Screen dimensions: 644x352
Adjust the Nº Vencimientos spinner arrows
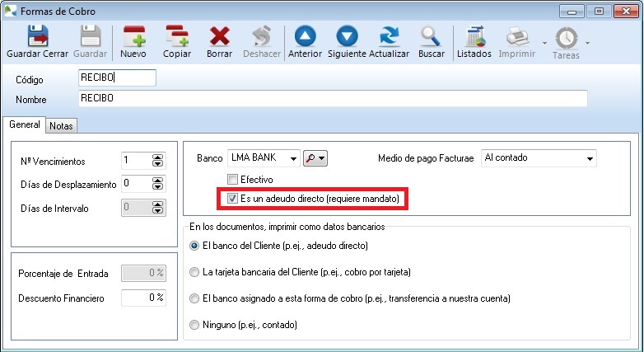tap(158, 161)
